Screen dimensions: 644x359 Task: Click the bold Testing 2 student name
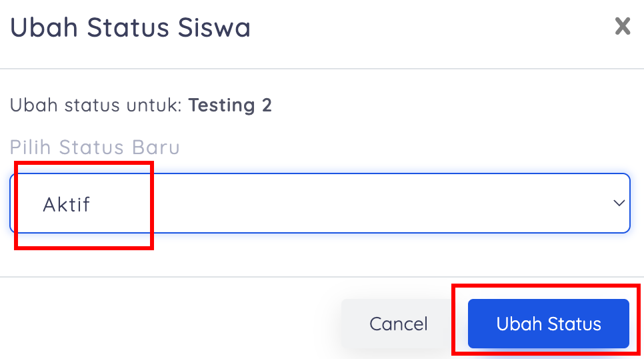click(230, 105)
